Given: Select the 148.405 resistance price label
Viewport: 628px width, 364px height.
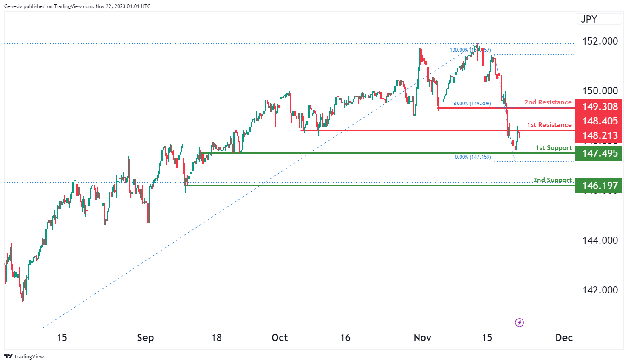Looking at the screenshot, I should (600, 121).
